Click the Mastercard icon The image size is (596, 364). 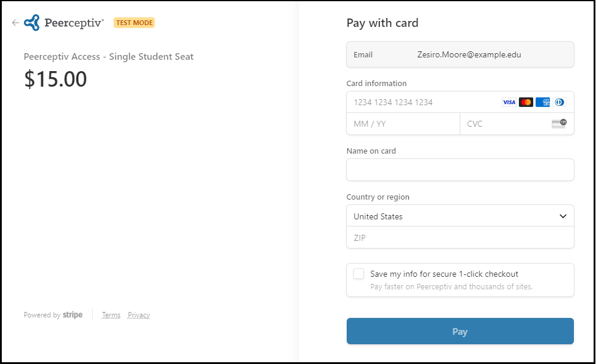point(526,102)
